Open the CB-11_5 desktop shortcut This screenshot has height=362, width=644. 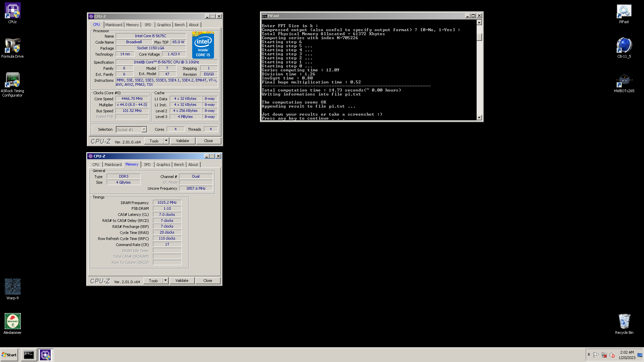coord(624,48)
